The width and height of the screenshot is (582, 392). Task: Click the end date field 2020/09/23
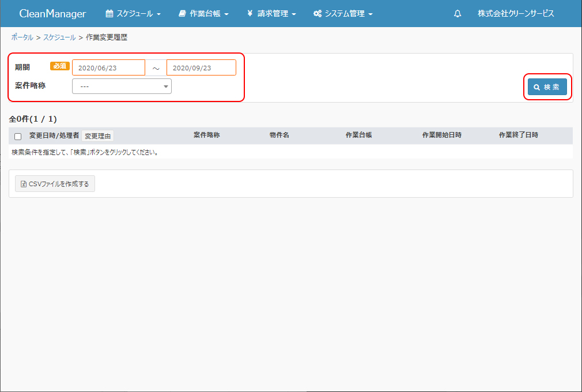point(201,68)
